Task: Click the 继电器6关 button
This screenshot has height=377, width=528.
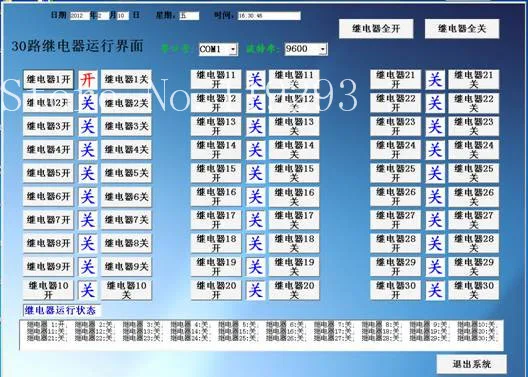Action: point(126,196)
